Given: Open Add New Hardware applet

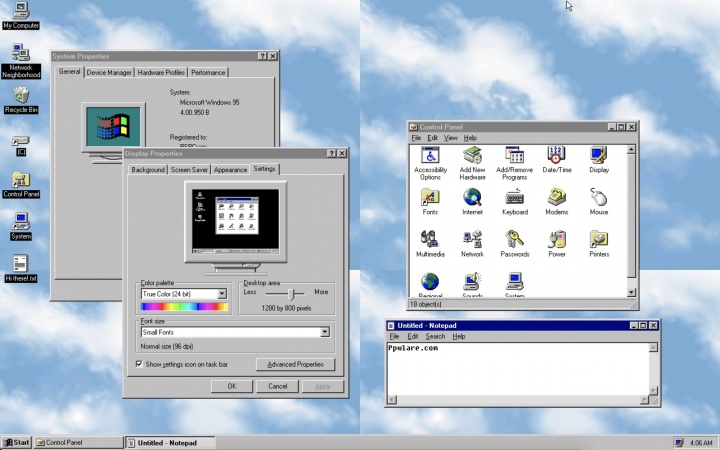Looking at the screenshot, I should (472, 157).
